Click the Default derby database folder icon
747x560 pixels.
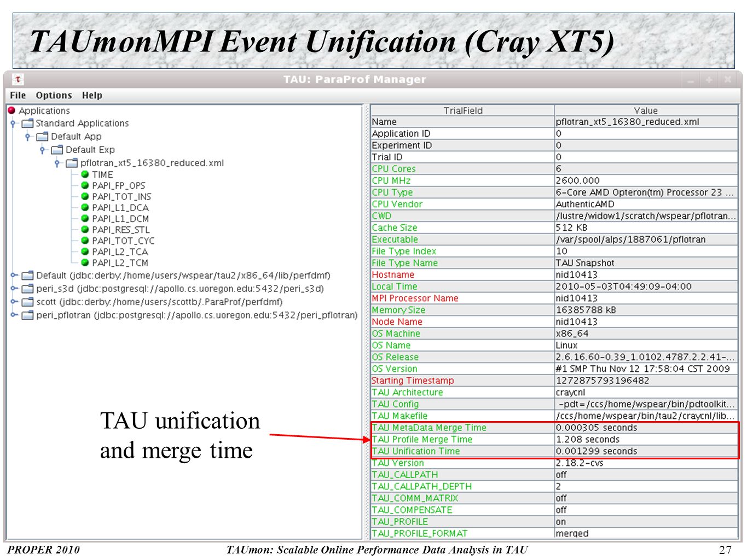[27, 275]
